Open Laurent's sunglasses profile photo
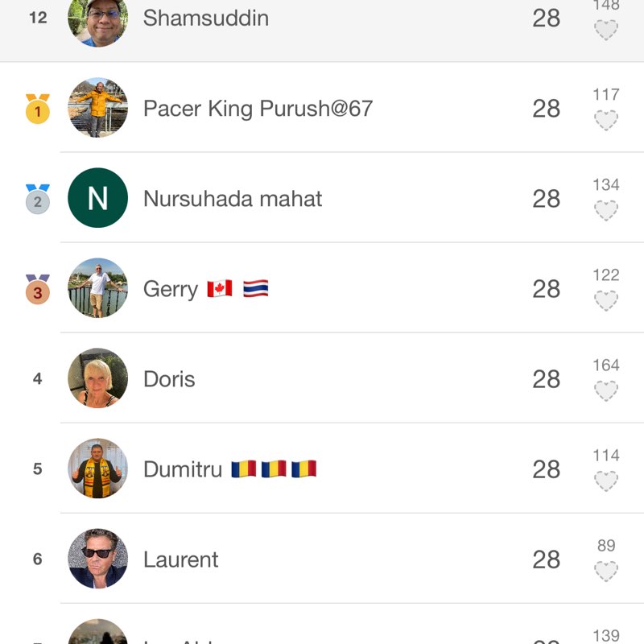Screen dimensions: 644x644 (x=97, y=559)
